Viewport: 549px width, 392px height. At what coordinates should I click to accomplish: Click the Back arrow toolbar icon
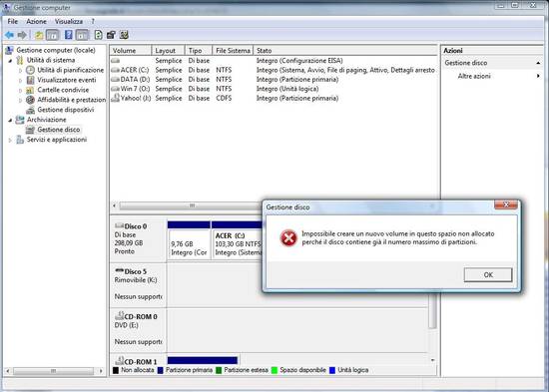pyautogui.click(x=9, y=35)
